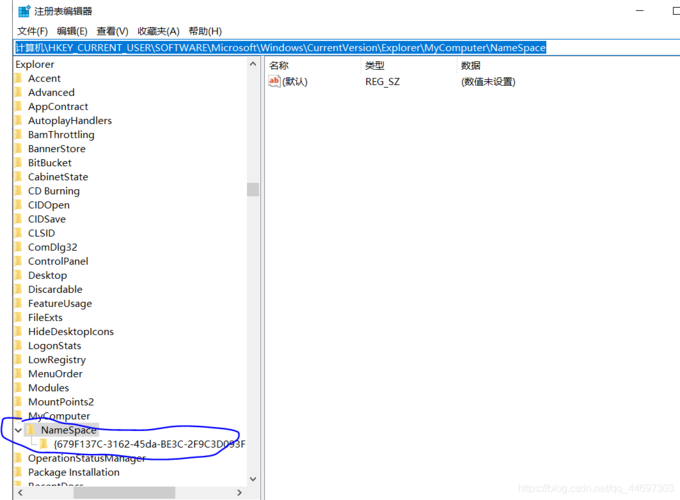Image resolution: width=680 pixels, height=500 pixels.
Task: Open the 文件(F) menu
Action: [x=32, y=31]
